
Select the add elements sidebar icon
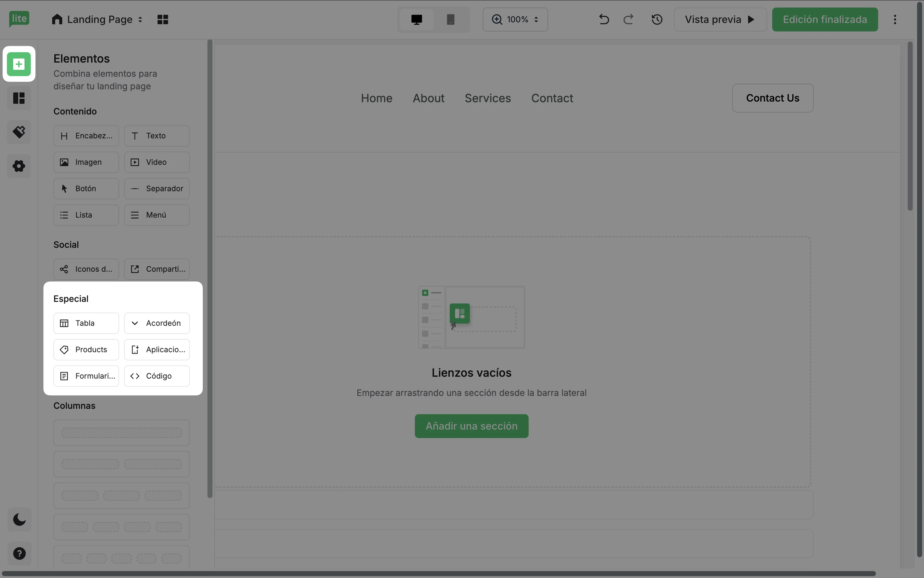click(x=19, y=64)
